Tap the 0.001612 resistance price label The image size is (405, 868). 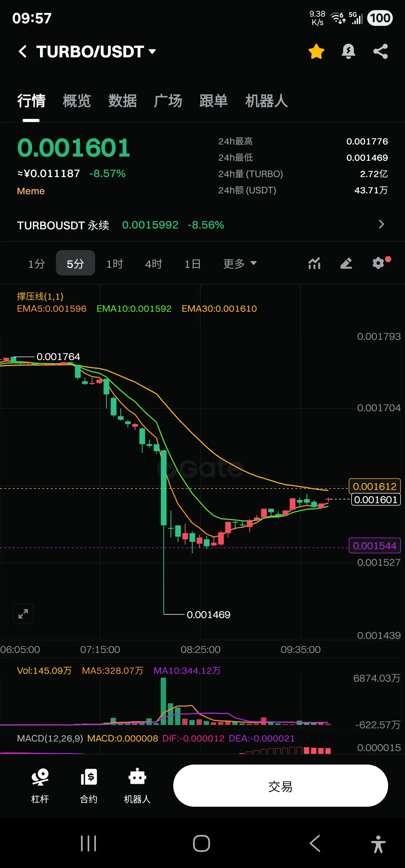point(375,486)
